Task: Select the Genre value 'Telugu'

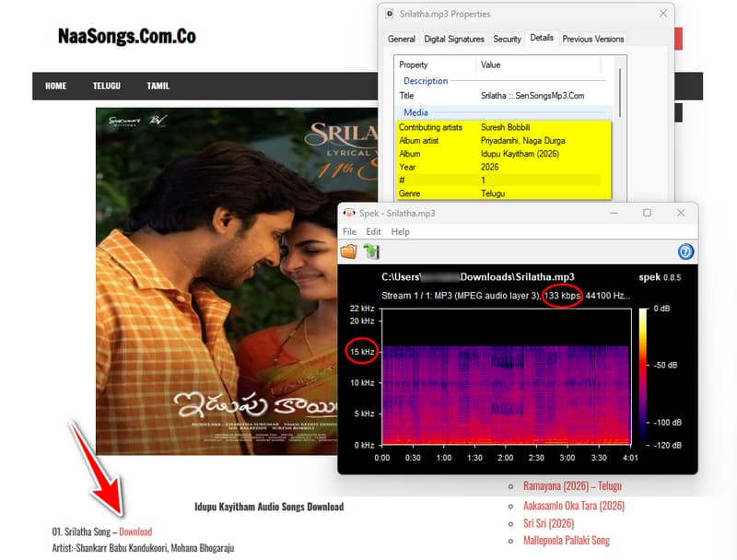Action: click(493, 193)
